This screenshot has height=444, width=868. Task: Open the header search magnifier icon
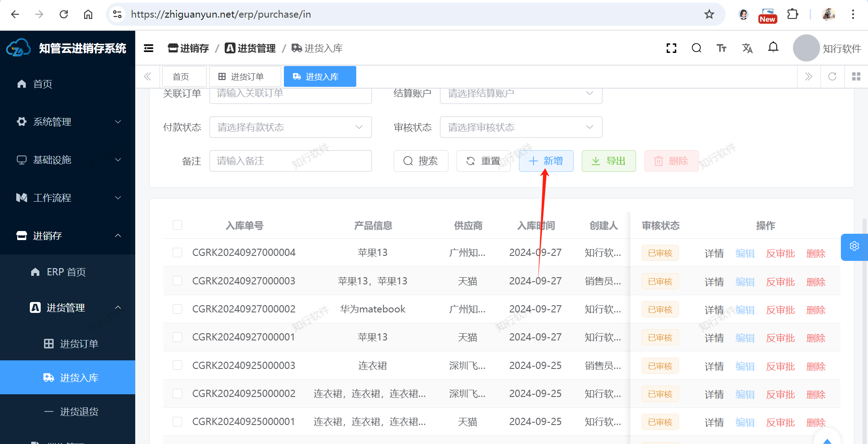pos(696,48)
